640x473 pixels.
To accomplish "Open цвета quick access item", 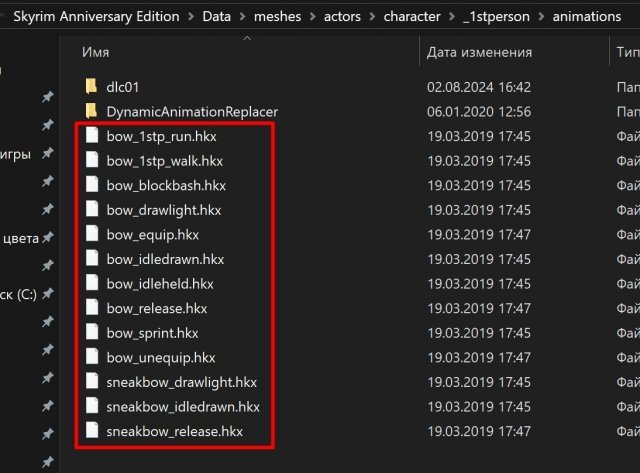I will point(20,238).
